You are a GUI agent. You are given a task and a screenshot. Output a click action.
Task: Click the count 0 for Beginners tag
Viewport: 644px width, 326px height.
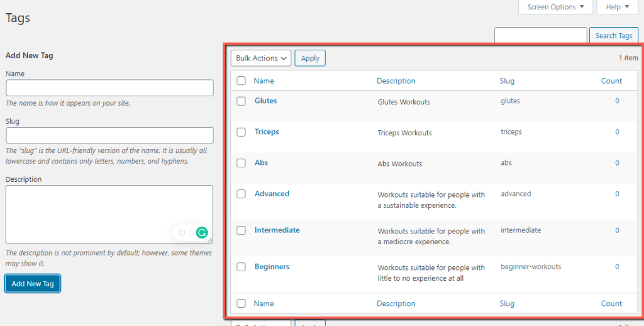617,267
